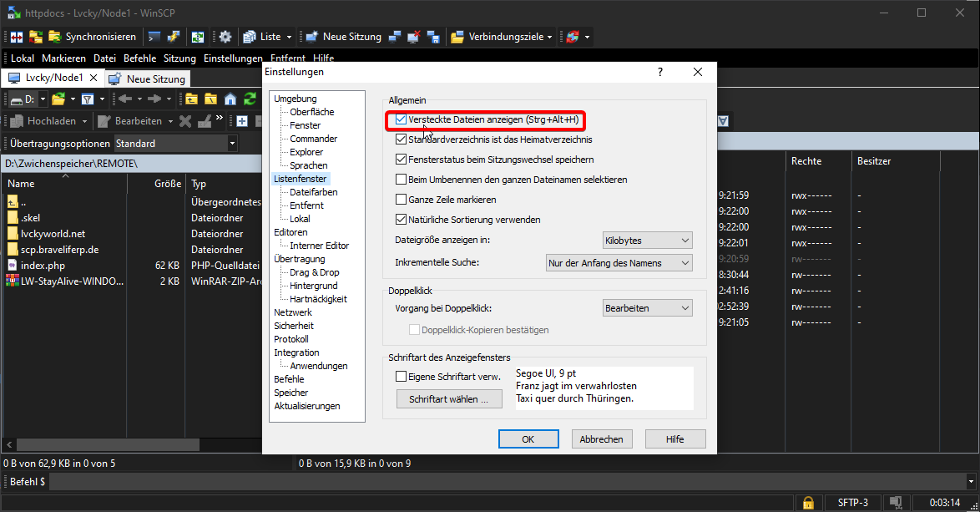Click the green refresh directory icon
This screenshot has height=512, width=980.
[249, 99]
